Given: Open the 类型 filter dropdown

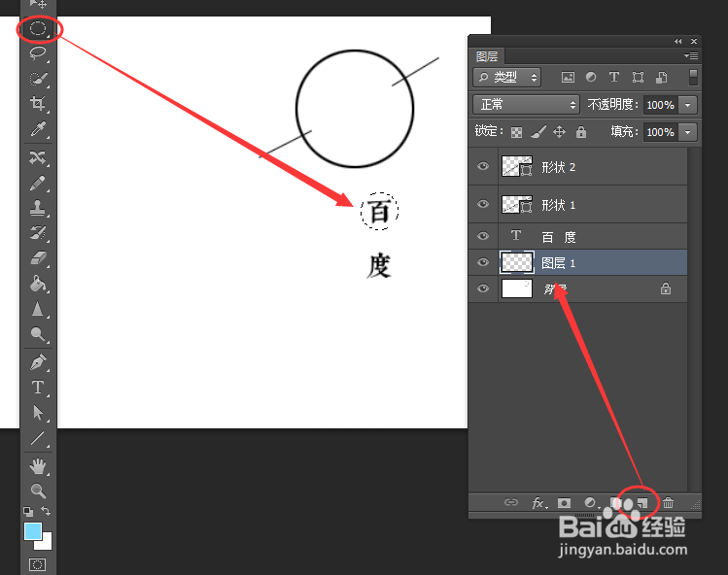Looking at the screenshot, I should 507,77.
